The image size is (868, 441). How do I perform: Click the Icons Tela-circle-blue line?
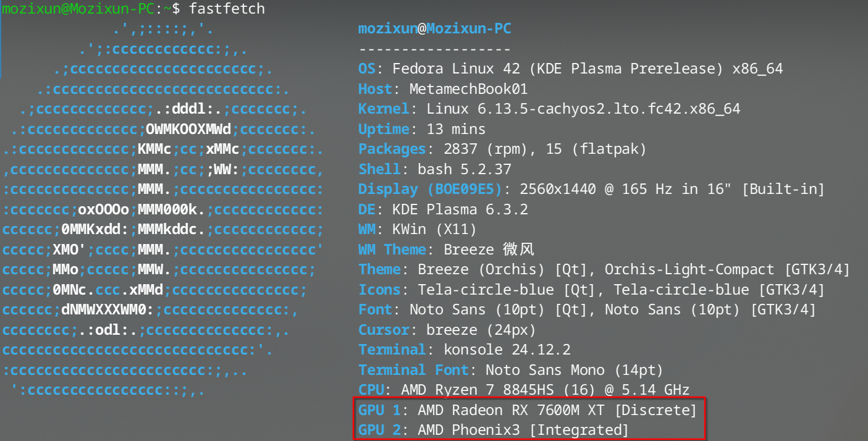click(591, 290)
